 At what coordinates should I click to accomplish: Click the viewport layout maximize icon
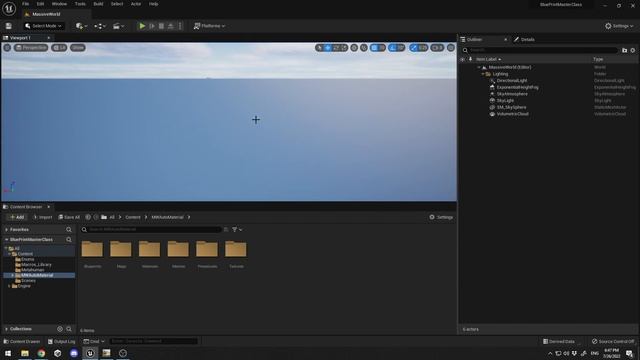coord(451,48)
